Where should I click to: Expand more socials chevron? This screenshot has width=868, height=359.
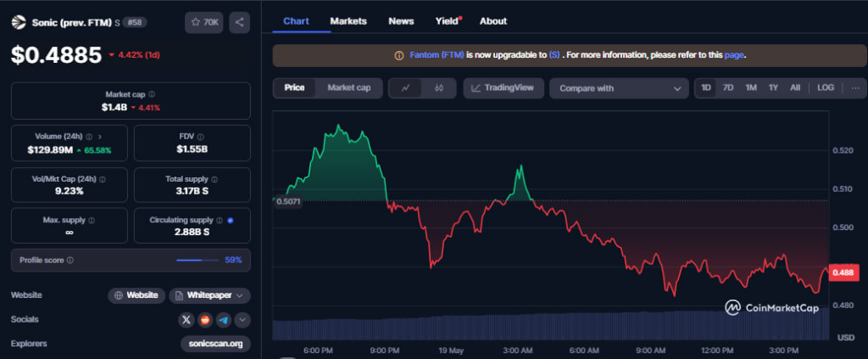242,320
